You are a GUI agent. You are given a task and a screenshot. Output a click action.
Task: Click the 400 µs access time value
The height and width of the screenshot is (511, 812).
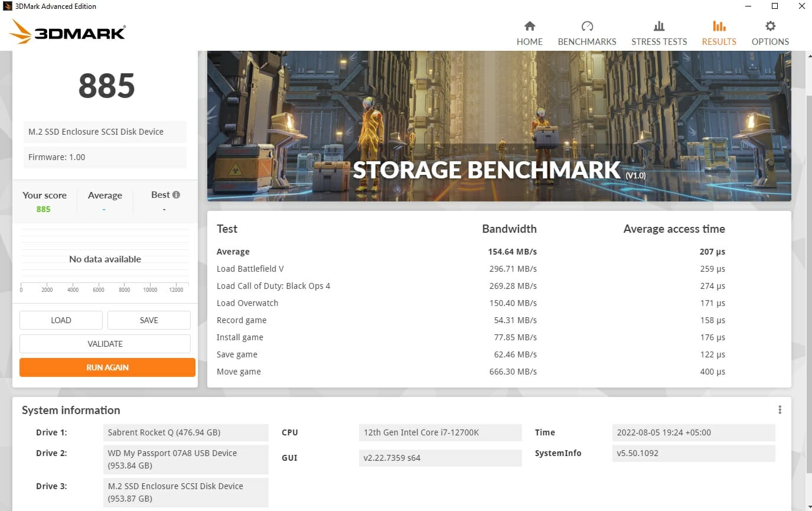click(x=712, y=372)
